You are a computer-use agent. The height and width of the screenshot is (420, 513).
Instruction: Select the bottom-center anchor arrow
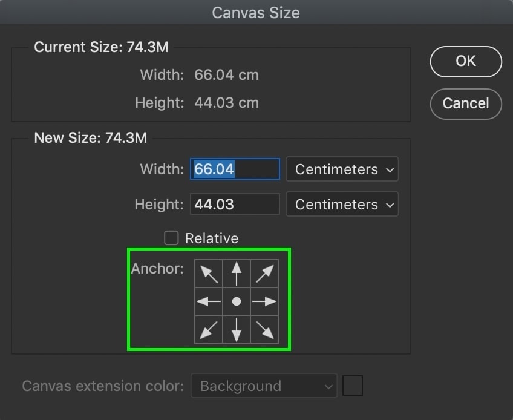[237, 329]
